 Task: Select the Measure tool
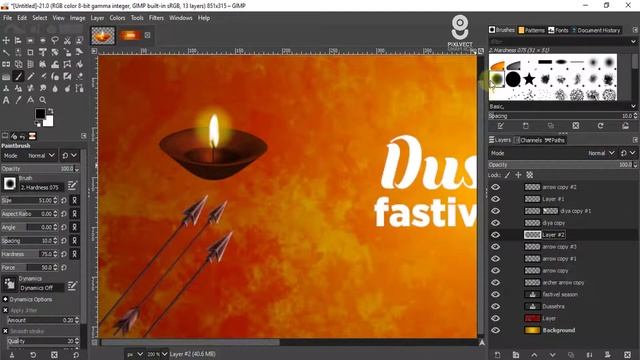point(31,100)
